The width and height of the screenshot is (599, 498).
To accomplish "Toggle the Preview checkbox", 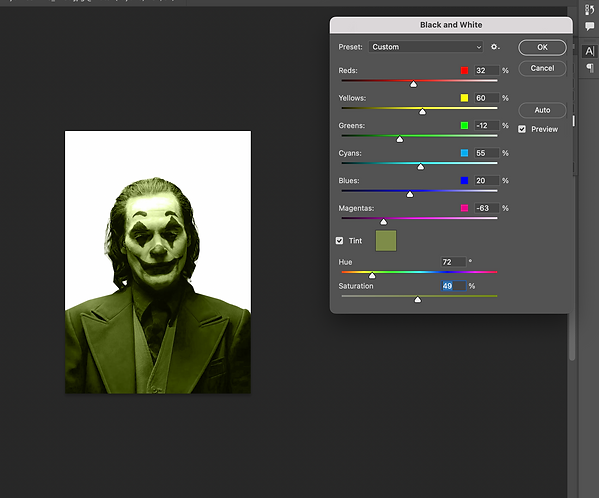I will click(x=522, y=129).
